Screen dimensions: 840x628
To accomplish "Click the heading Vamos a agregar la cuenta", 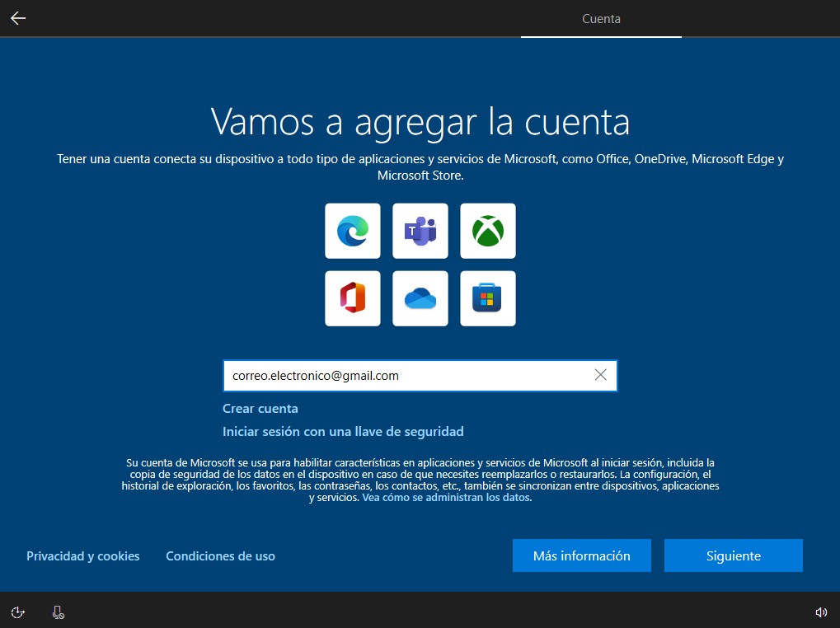I will [420, 123].
